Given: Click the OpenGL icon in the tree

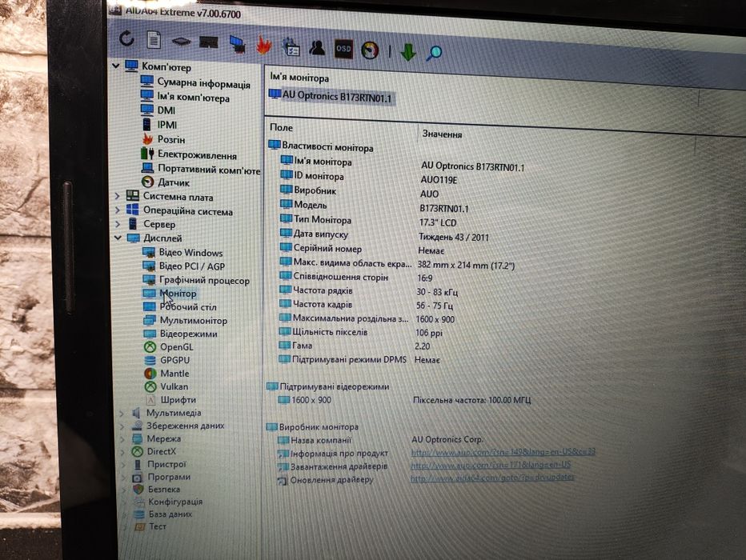Looking at the screenshot, I should click(150, 347).
